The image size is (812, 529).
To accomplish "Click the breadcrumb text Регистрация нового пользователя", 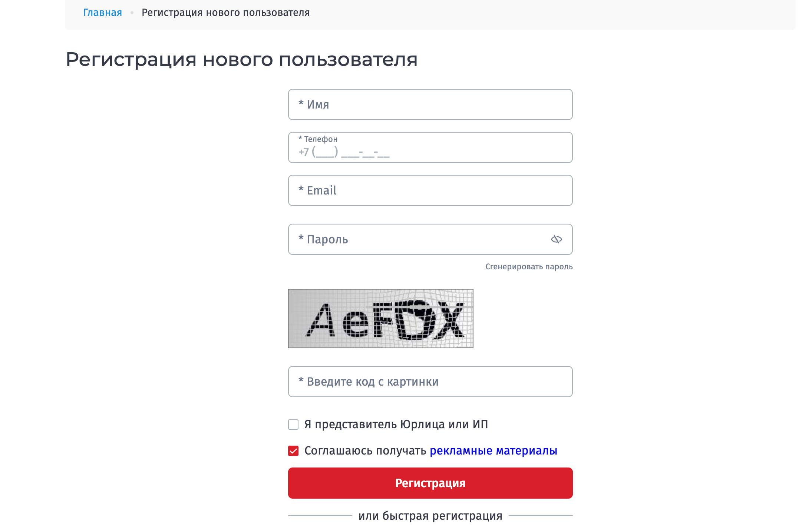I will coord(225,13).
